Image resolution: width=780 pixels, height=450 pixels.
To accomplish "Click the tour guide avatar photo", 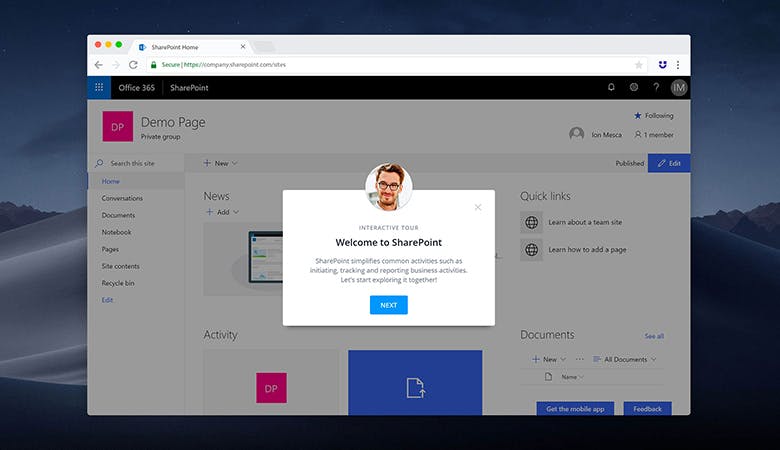I will pyautogui.click(x=389, y=187).
